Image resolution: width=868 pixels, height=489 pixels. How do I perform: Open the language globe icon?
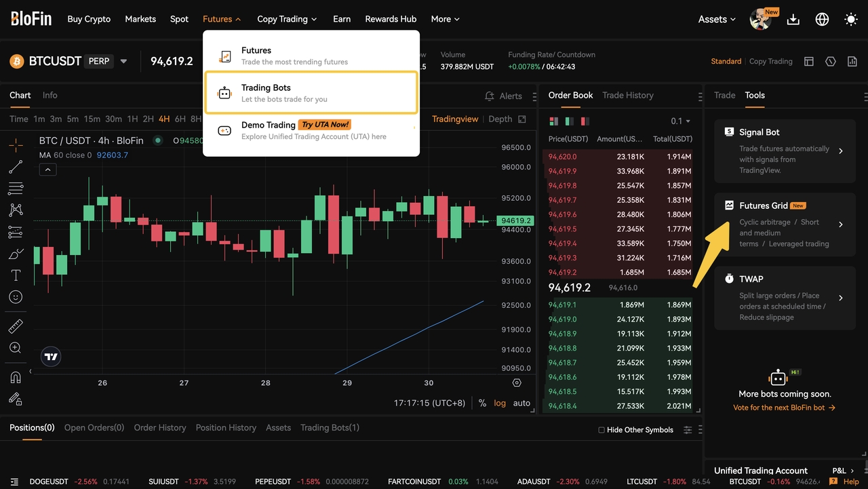(822, 20)
